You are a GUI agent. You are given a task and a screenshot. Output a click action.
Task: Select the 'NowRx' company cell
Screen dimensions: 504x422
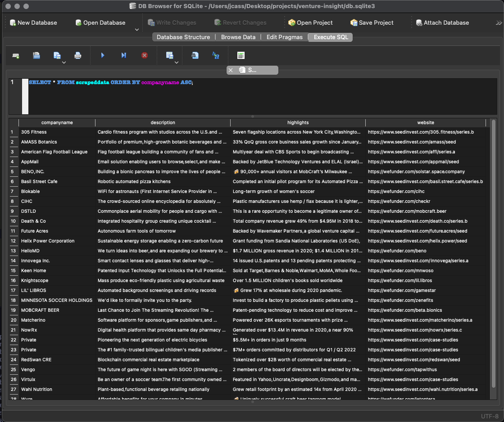[57, 330]
